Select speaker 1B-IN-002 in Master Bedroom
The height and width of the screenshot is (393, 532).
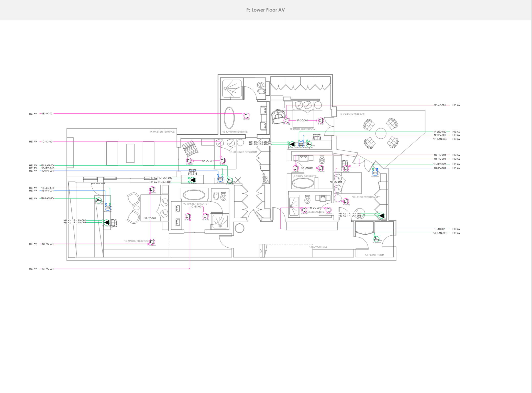pos(152,189)
